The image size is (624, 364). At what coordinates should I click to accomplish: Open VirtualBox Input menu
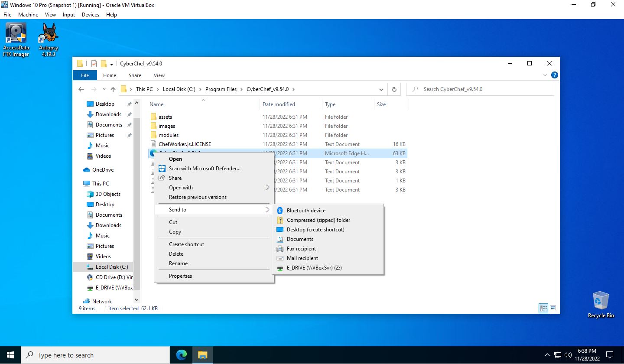point(69,15)
